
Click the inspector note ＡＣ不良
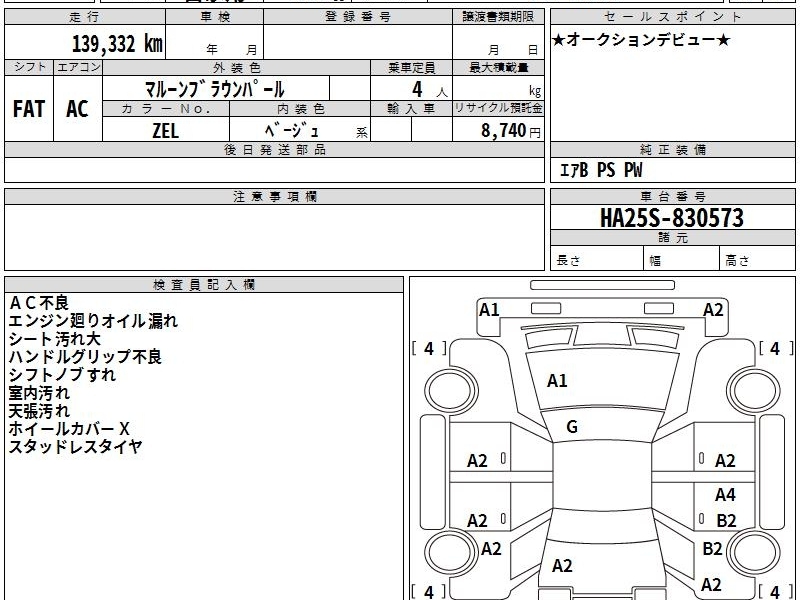coord(39,303)
